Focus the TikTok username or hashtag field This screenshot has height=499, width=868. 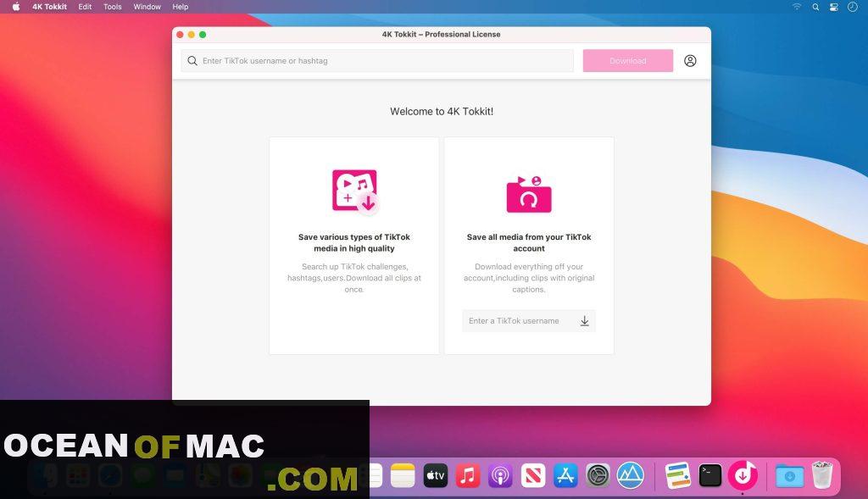377,61
